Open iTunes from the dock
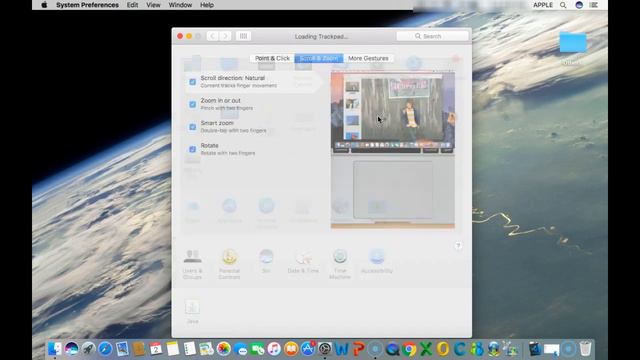Screen dimensions: 640x360 [274, 349]
